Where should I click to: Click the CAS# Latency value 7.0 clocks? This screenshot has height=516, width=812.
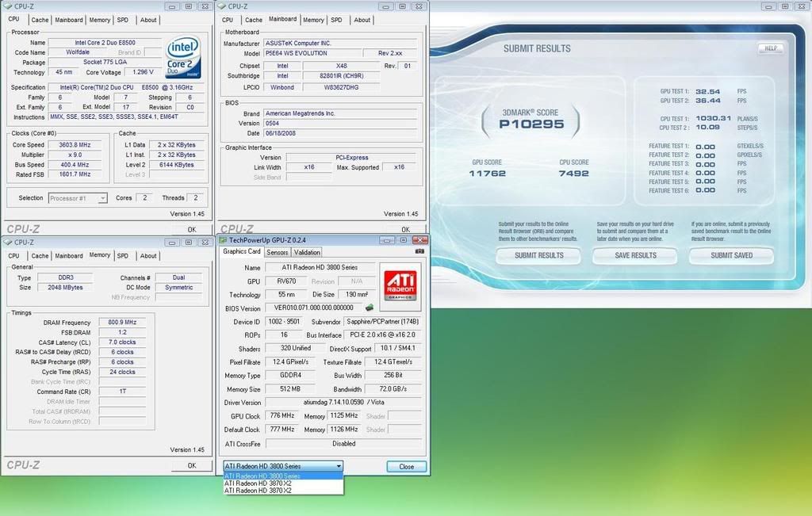click(x=122, y=342)
